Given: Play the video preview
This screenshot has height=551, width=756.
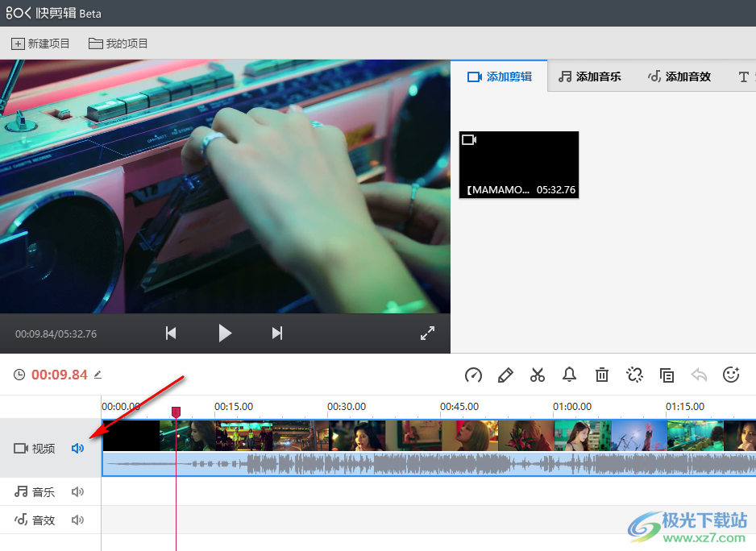Looking at the screenshot, I should (x=225, y=333).
